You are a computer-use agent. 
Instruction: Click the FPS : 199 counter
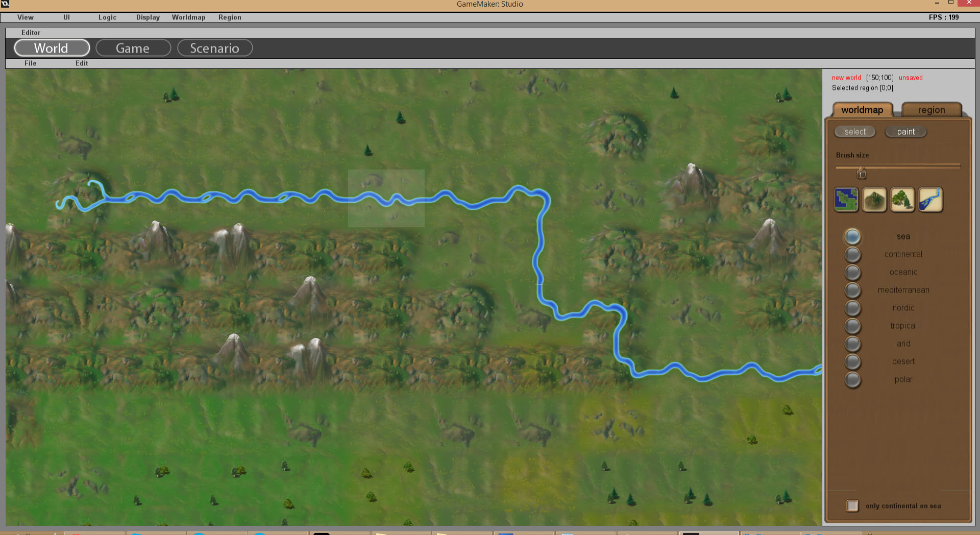(944, 17)
